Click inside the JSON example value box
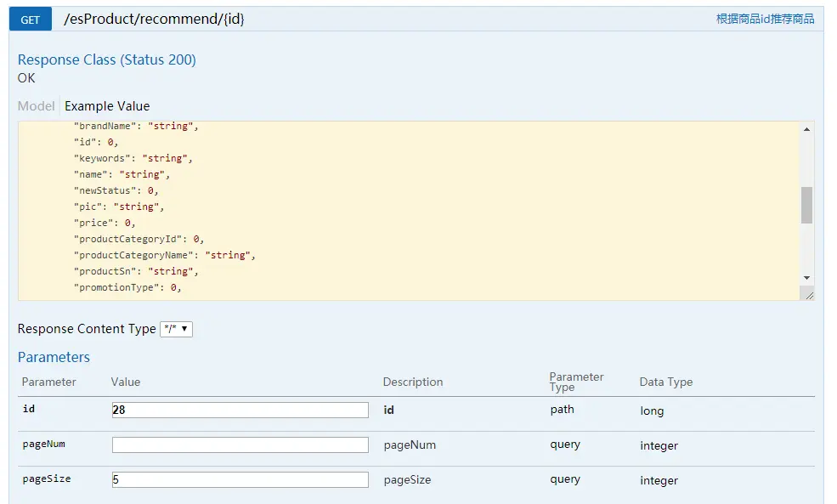 tap(409, 211)
